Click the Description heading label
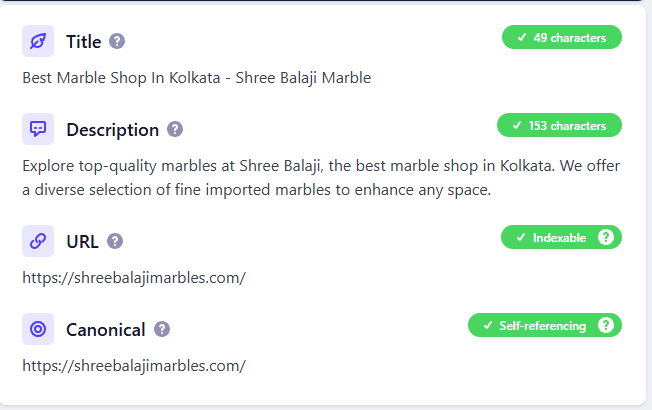 click(112, 129)
